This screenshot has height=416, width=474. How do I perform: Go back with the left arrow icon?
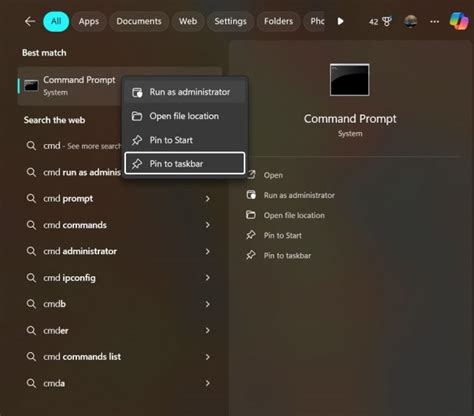pos(30,21)
